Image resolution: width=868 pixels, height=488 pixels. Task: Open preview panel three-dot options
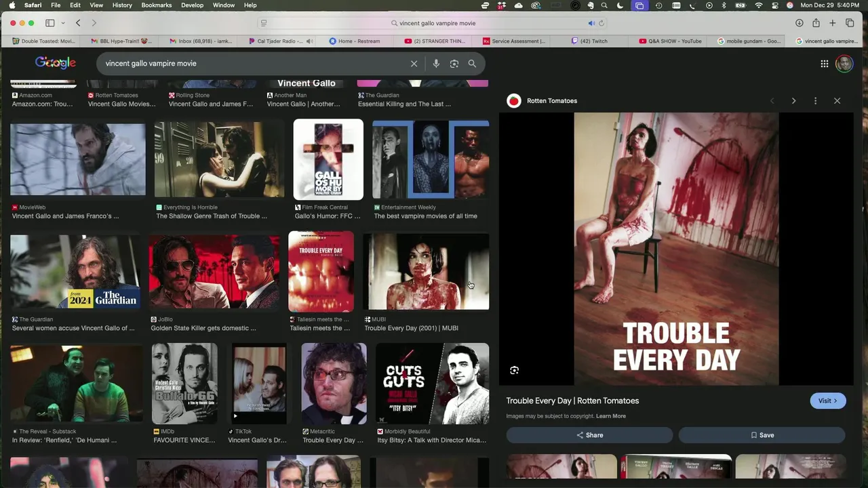point(815,101)
